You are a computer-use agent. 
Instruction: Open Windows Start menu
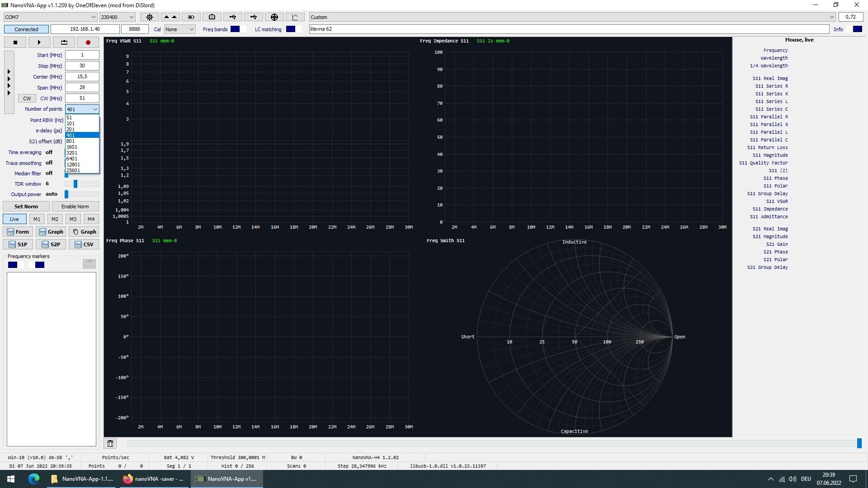(x=11, y=479)
